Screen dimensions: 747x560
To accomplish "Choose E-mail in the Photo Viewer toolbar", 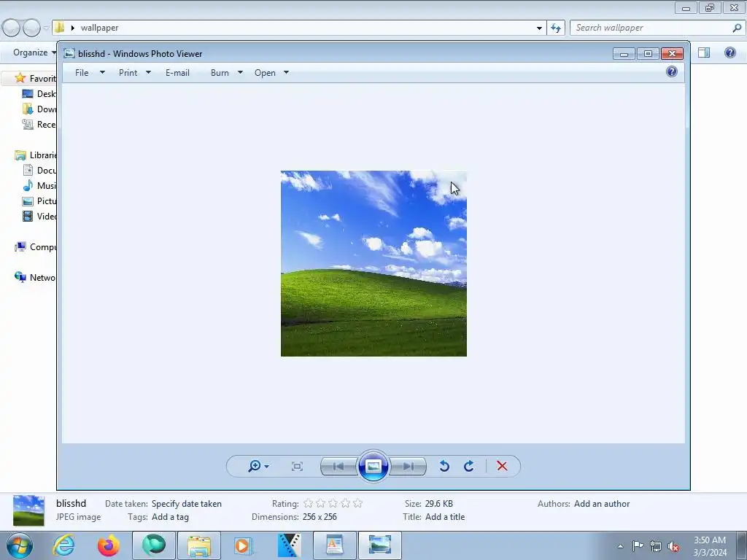I will 178,73.
